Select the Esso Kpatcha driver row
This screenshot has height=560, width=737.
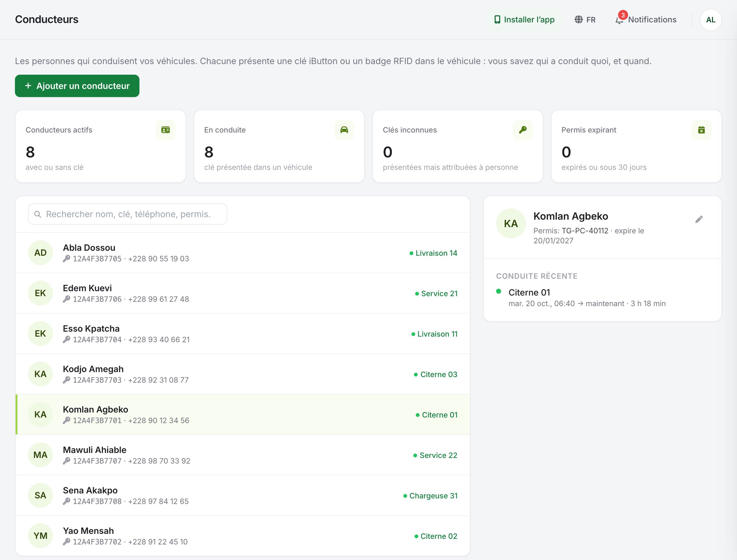tap(243, 334)
